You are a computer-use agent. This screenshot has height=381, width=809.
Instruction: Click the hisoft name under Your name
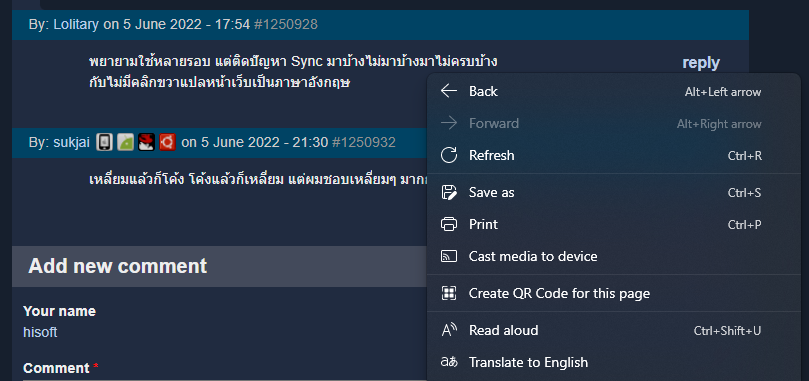tap(40, 332)
